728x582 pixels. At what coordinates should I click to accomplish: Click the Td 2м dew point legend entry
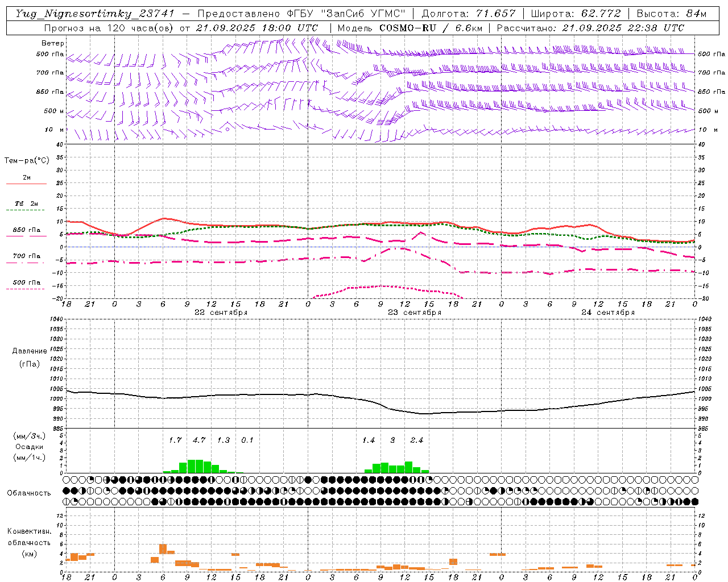click(27, 203)
